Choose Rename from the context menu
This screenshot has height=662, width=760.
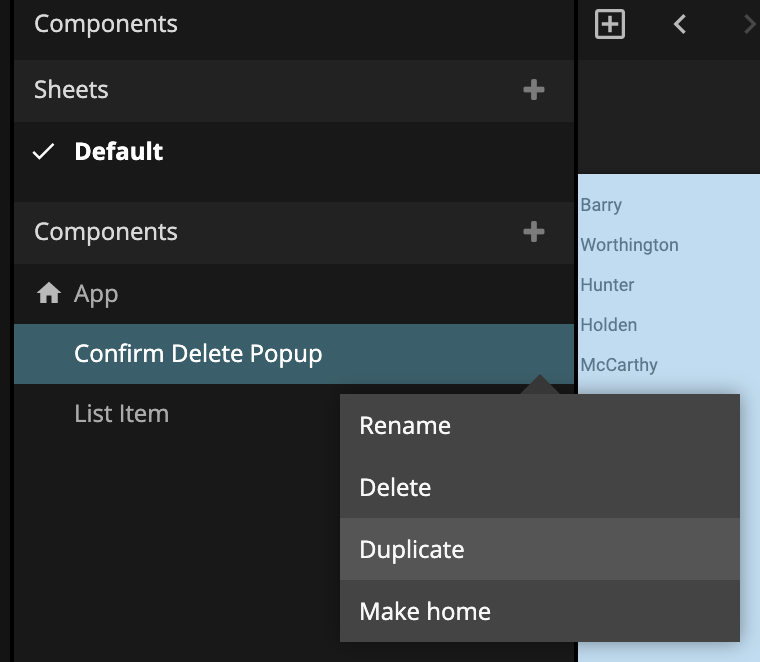(405, 426)
